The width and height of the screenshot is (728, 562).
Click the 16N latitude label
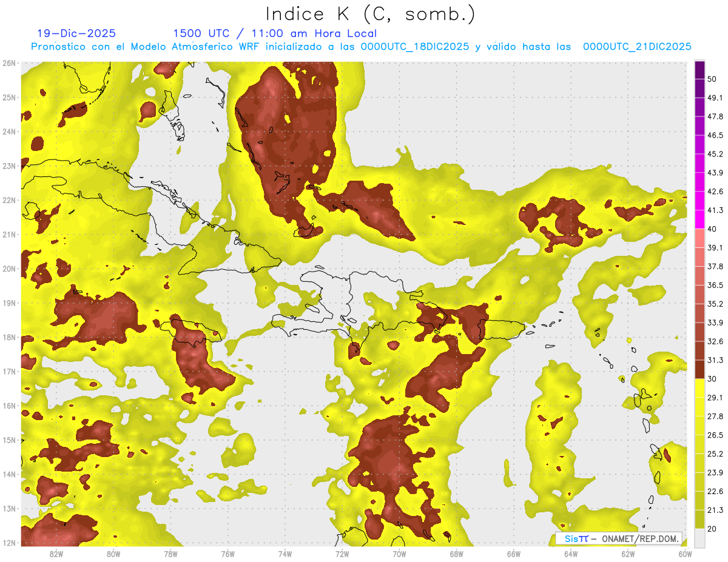[x=9, y=406]
